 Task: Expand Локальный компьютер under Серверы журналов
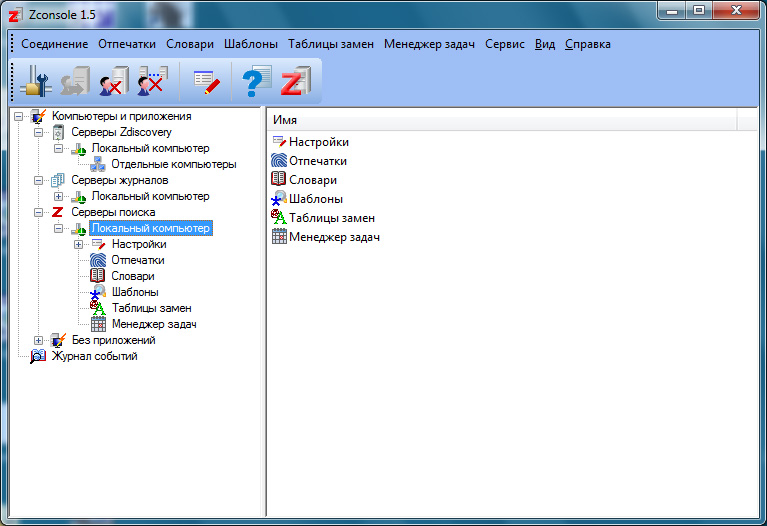tap(58, 196)
